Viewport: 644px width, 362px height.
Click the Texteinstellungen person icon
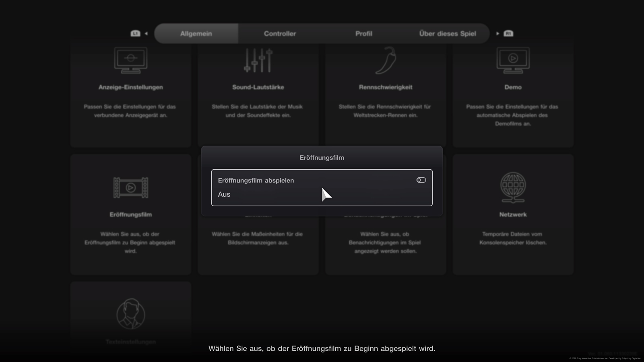(131, 314)
